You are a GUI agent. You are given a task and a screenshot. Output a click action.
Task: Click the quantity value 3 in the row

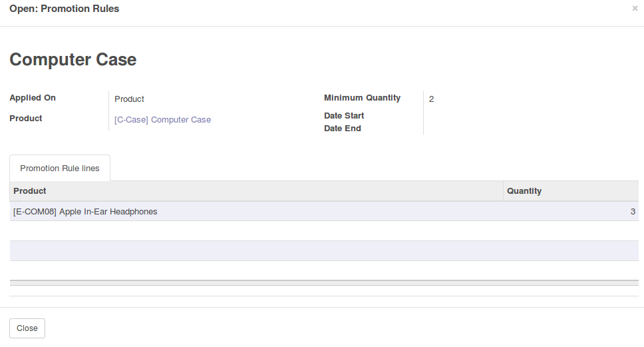pos(633,211)
